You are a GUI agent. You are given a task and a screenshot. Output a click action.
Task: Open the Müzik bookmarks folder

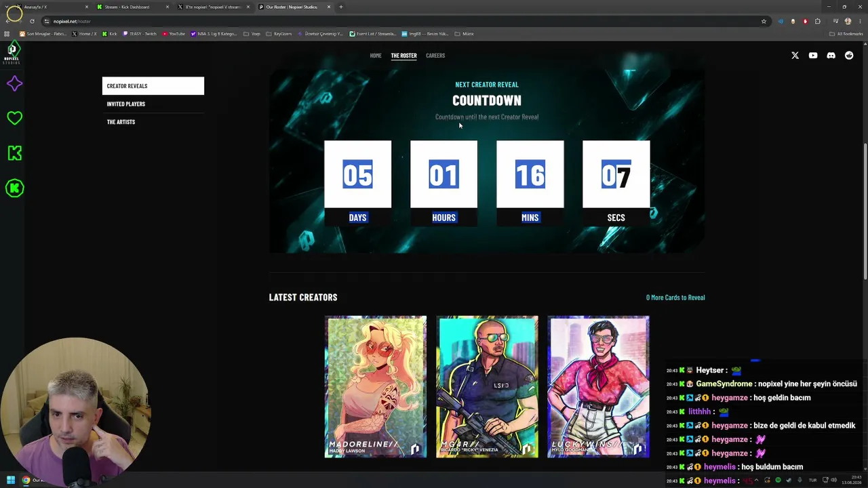tap(465, 34)
